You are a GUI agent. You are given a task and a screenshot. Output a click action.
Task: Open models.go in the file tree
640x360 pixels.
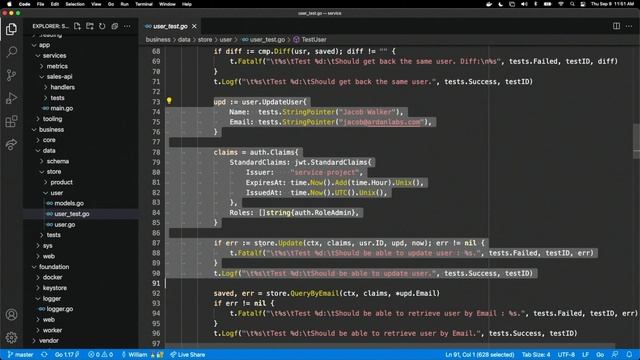(x=69, y=203)
